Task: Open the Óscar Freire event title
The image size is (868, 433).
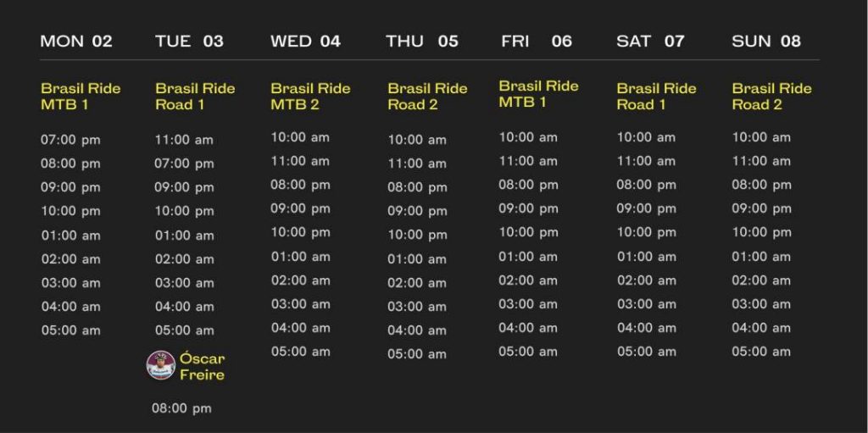Action: click(202, 367)
